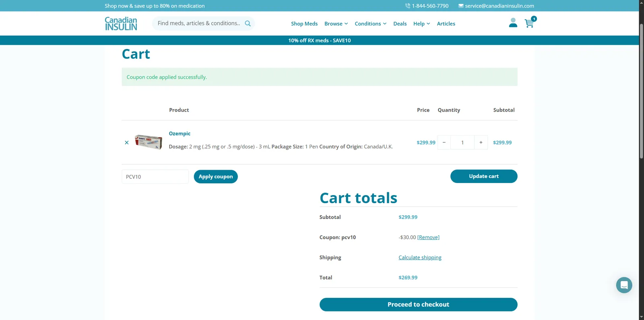Click Proceed to checkout

(x=418, y=305)
